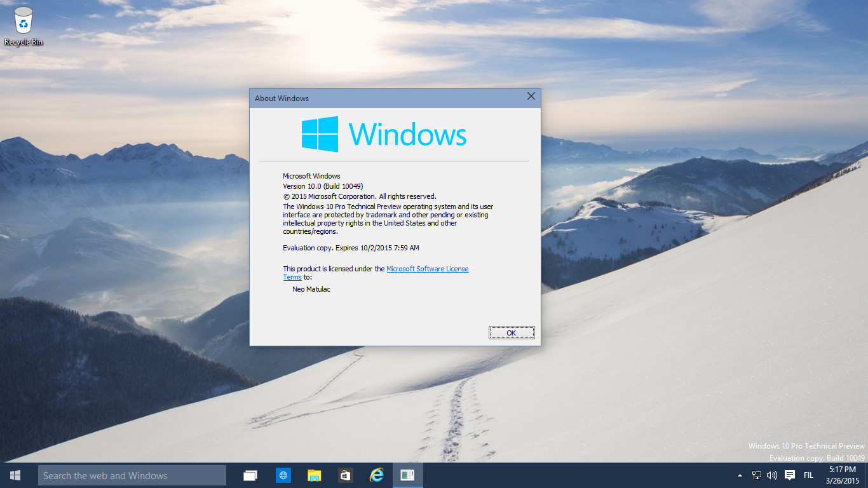Image resolution: width=868 pixels, height=488 pixels.
Task: Open the clock showing 5:17 PM
Action: pyautogui.click(x=843, y=475)
